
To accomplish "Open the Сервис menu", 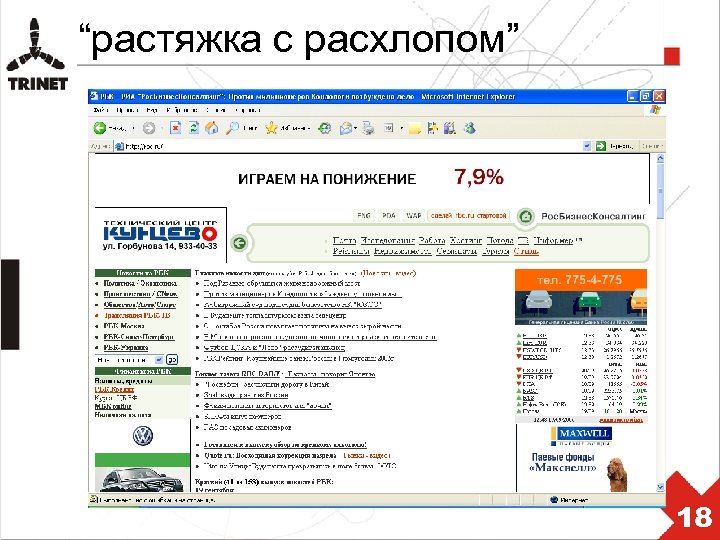I will pos(215,110).
